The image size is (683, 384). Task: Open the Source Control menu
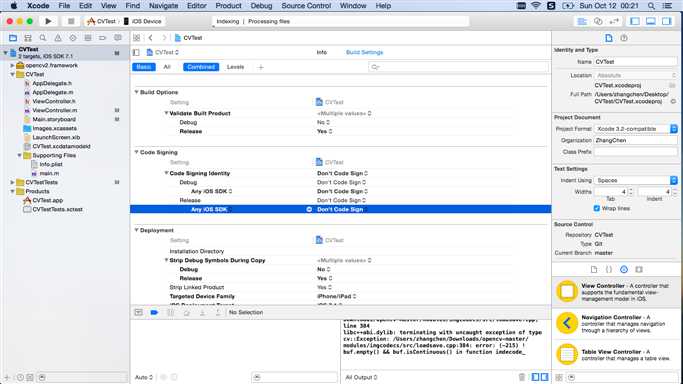306,6
